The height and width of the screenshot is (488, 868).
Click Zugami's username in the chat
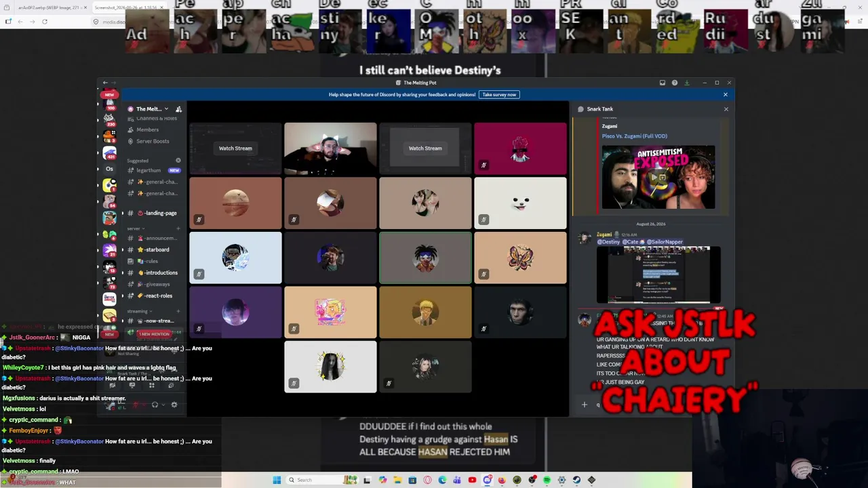pos(604,235)
